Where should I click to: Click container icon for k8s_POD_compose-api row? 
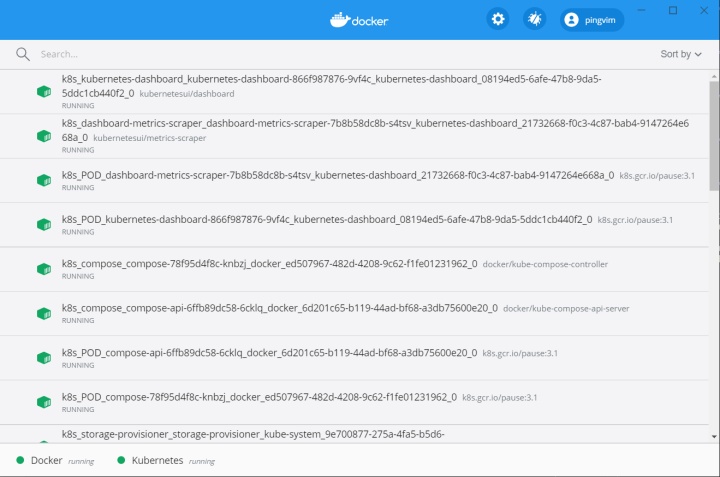pyautogui.click(x=44, y=358)
